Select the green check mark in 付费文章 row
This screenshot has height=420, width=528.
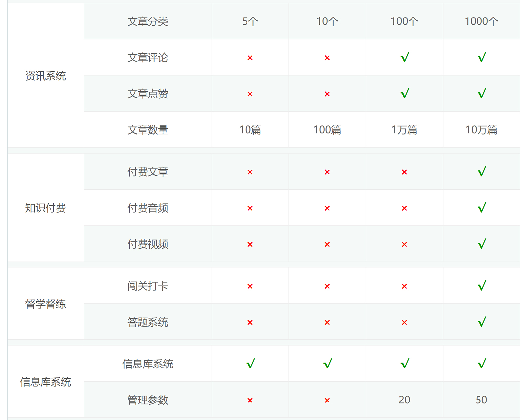pyautogui.click(x=482, y=172)
